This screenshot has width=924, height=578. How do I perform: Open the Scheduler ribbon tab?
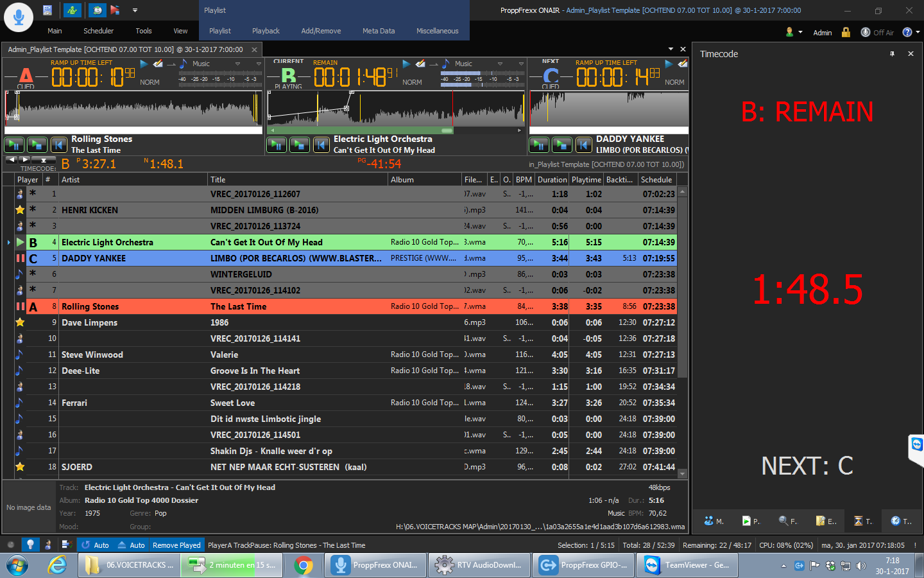98,31
